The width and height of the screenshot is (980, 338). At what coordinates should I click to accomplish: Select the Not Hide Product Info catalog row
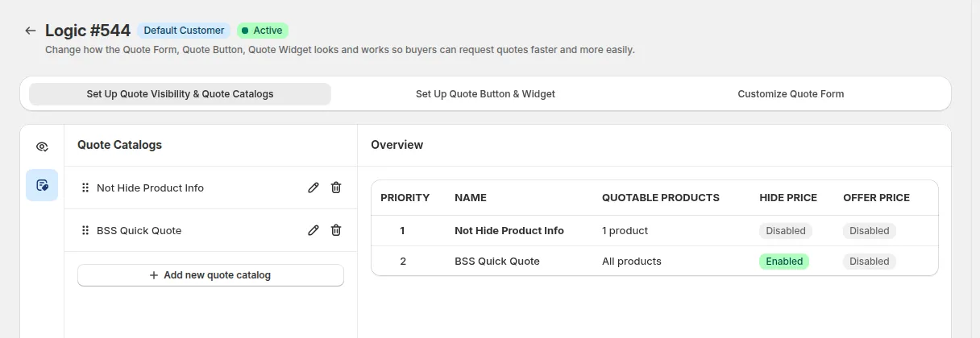[x=210, y=188]
